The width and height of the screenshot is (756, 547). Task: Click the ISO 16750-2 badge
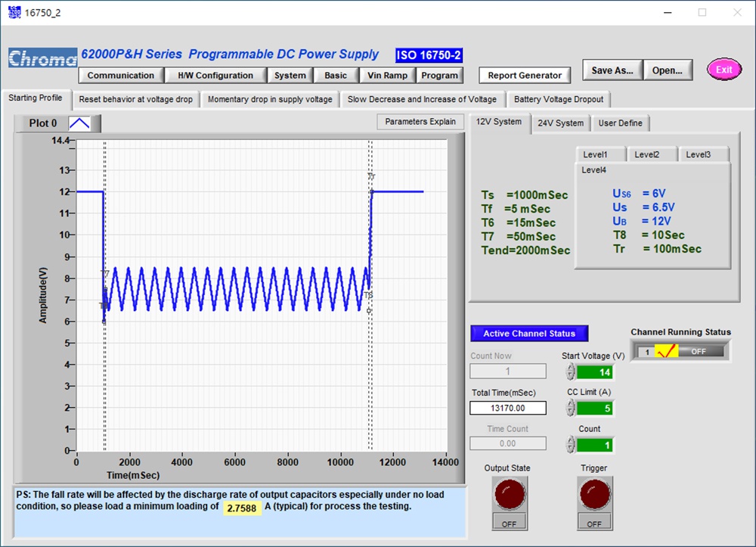(x=429, y=55)
